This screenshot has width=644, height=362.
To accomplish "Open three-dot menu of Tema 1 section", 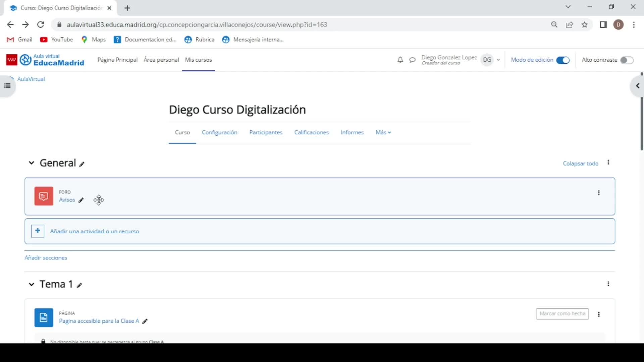I will [608, 284].
